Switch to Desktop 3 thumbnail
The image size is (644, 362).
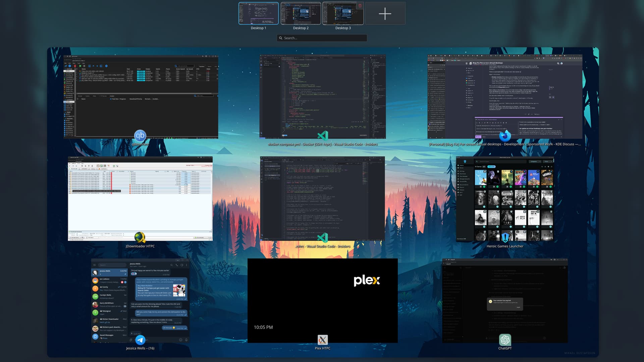click(x=340, y=15)
